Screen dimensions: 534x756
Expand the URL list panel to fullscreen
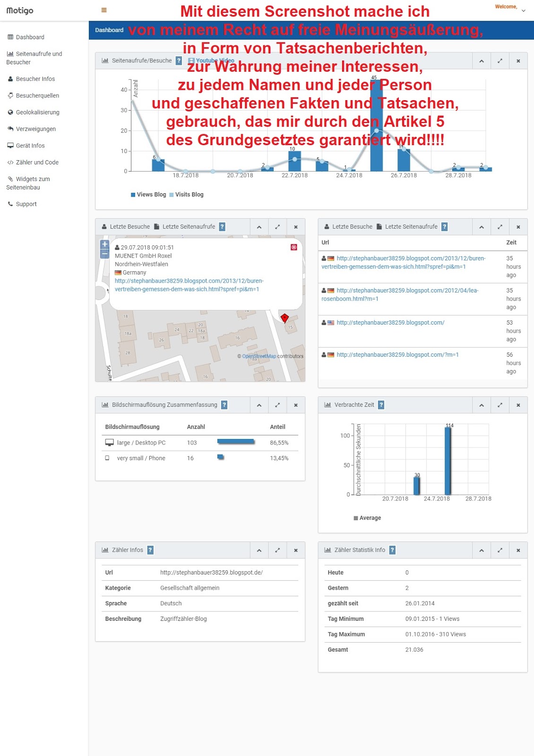[x=500, y=227]
